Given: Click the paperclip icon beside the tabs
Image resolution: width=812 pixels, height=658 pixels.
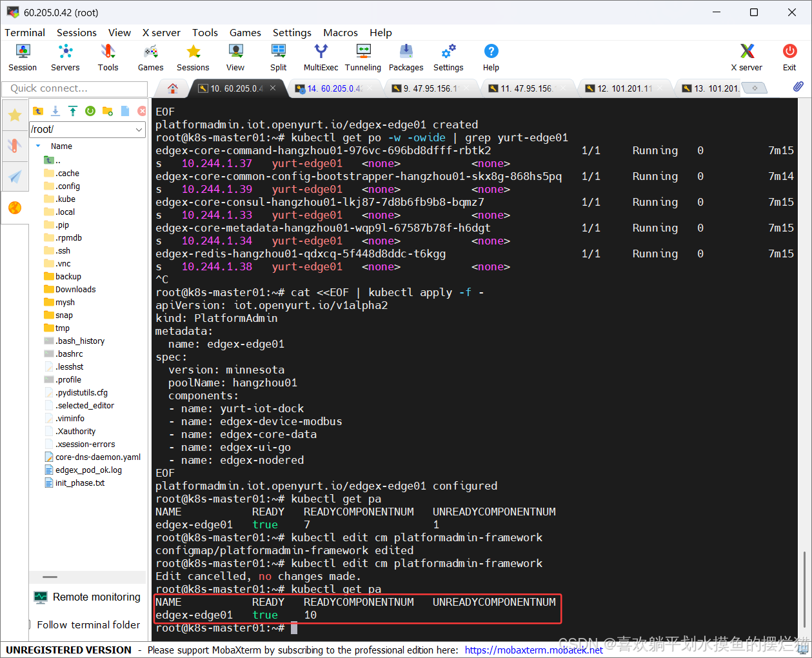Looking at the screenshot, I should point(798,86).
